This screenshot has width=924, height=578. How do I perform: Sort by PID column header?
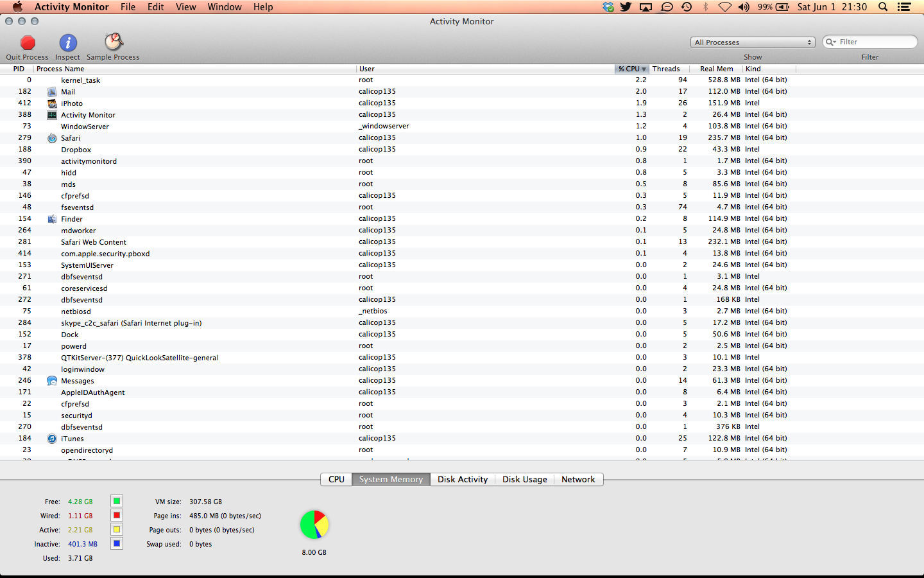[19, 69]
